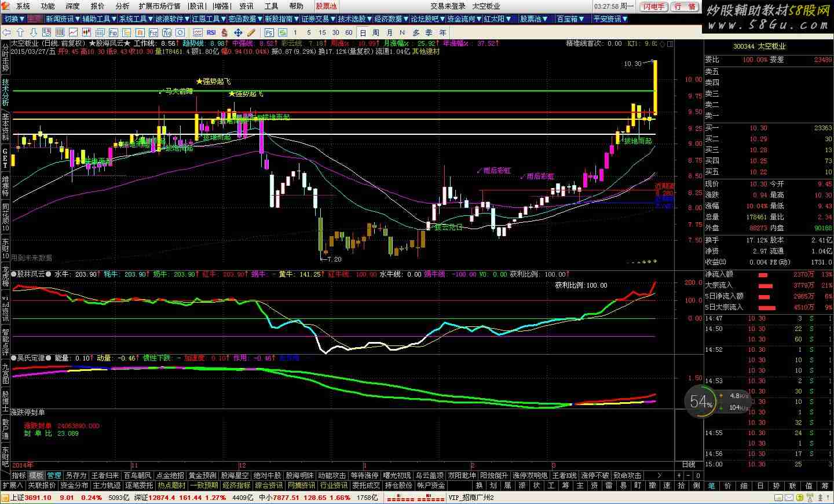Click the F5 toolbar icon
Screen dimensions: 834x504
(269, 32)
